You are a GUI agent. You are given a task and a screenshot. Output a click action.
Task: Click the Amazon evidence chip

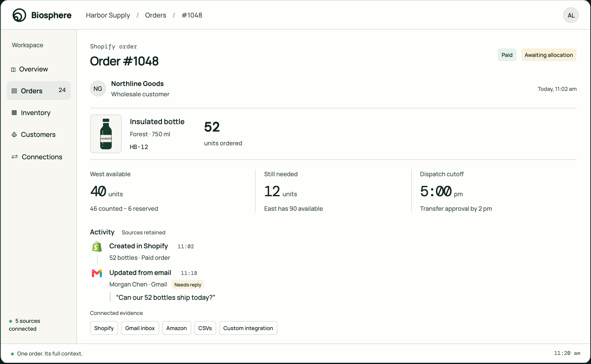(177, 328)
